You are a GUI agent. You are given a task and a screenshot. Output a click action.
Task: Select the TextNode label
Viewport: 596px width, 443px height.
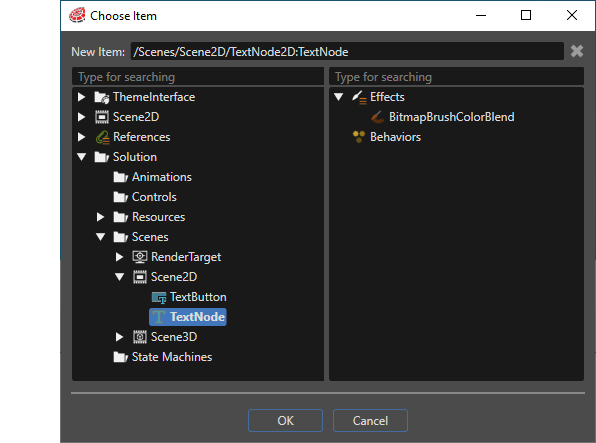point(197,317)
